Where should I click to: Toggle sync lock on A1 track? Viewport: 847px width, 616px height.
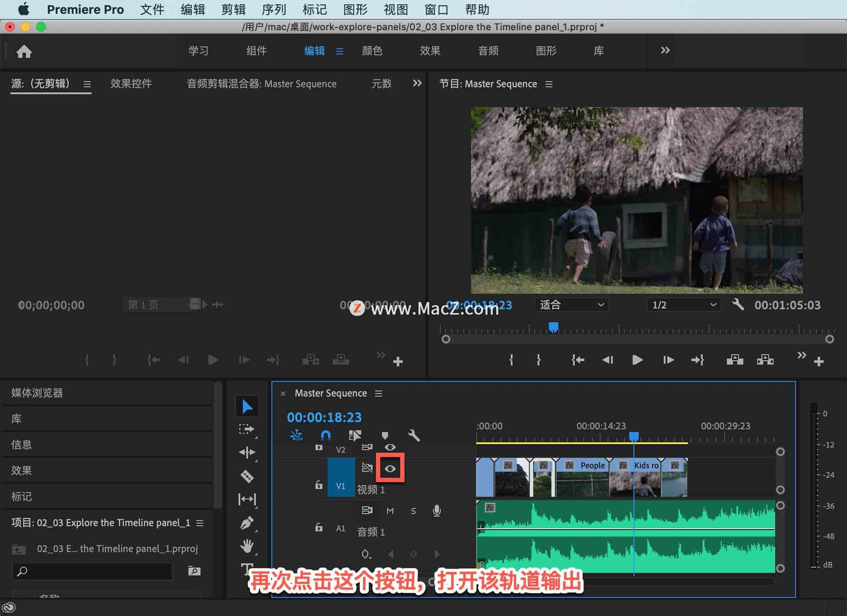coord(367,511)
